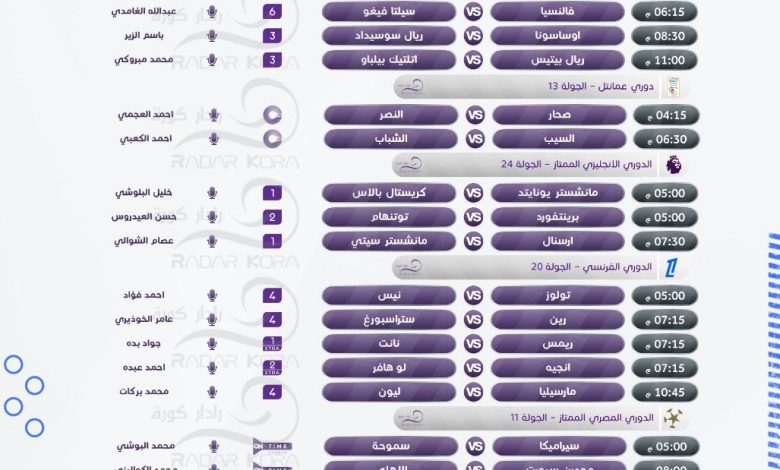780x470 pixels.
Task: Click the 1 XTRA channel badge for ريمس match
Action: (x=272, y=344)
